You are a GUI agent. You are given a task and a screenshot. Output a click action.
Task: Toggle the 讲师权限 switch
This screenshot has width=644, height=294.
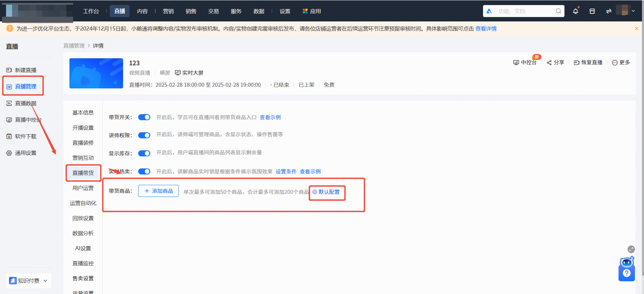pyautogui.click(x=144, y=135)
